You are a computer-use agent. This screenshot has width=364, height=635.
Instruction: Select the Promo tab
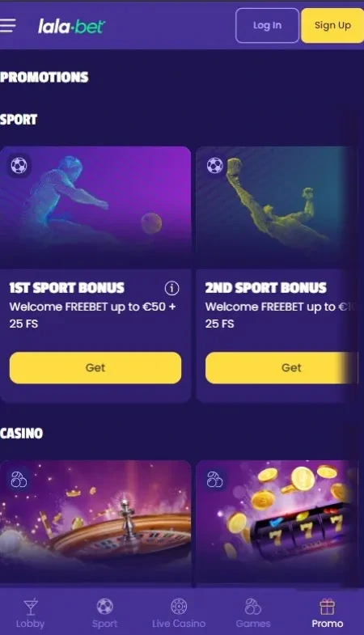click(327, 613)
